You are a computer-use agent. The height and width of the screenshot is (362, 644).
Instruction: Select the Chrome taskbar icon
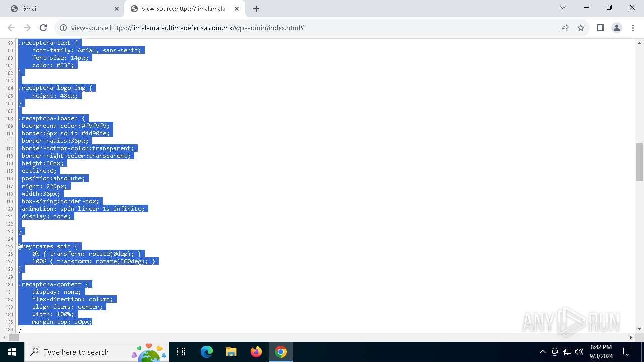click(x=281, y=352)
